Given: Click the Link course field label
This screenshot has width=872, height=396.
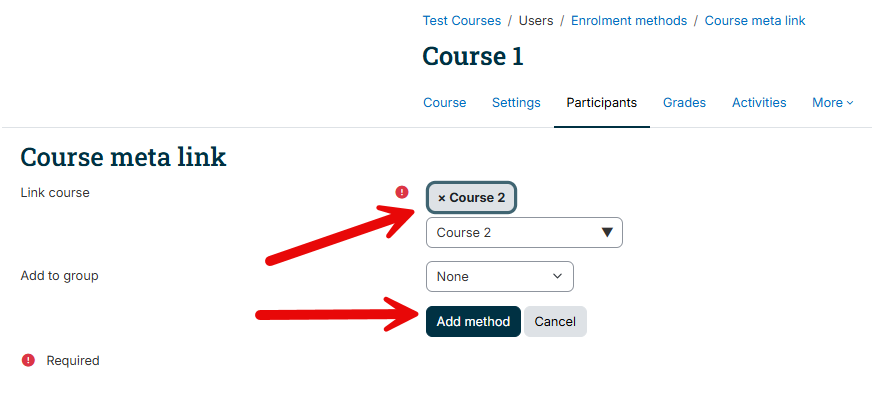Looking at the screenshot, I should coord(55,192).
